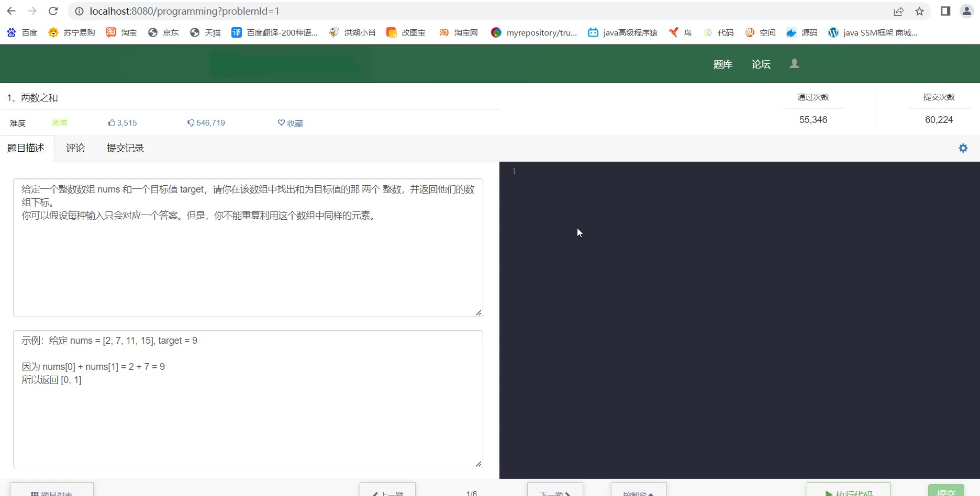This screenshot has height=496, width=980.
Task: Open the java SSM框架 bookmark
Action: coord(873,32)
